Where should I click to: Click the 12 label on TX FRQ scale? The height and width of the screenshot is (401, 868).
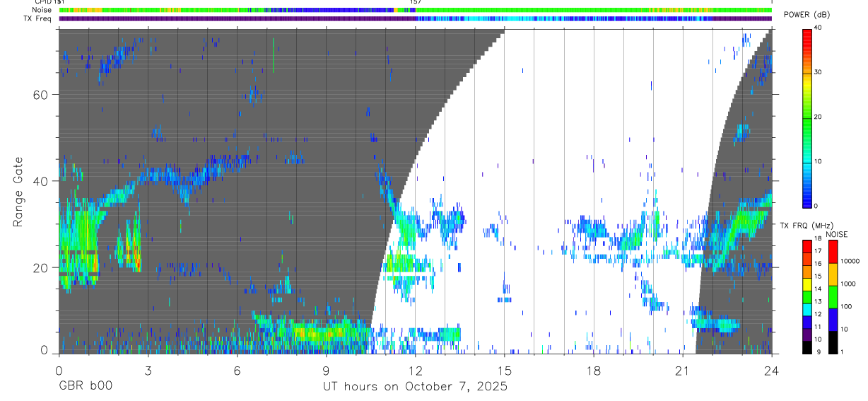tap(818, 314)
